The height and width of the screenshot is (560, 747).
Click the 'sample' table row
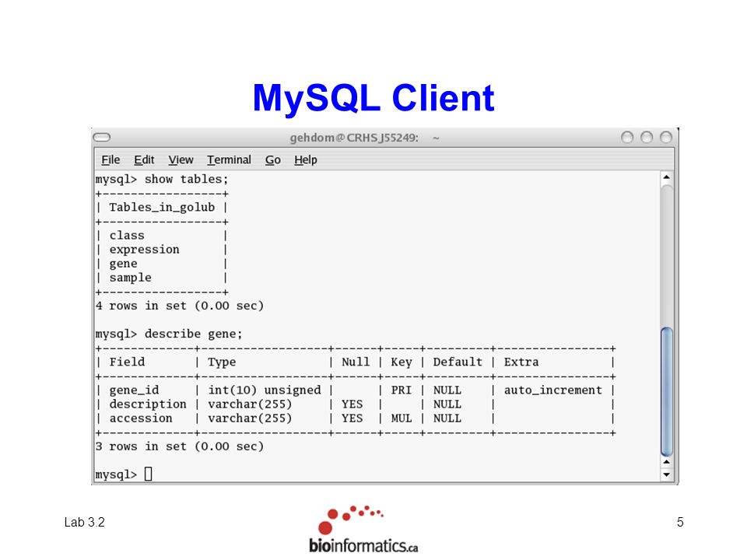[131, 278]
